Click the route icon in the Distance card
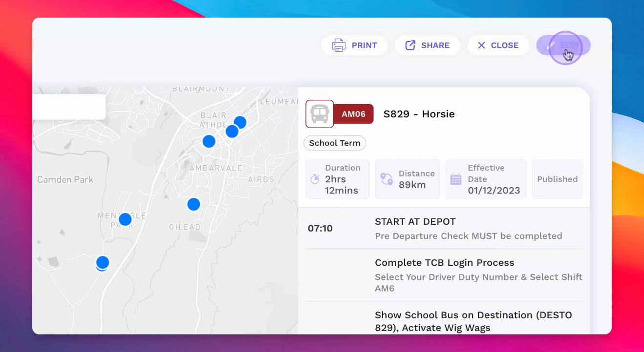644x352 pixels. (x=386, y=179)
